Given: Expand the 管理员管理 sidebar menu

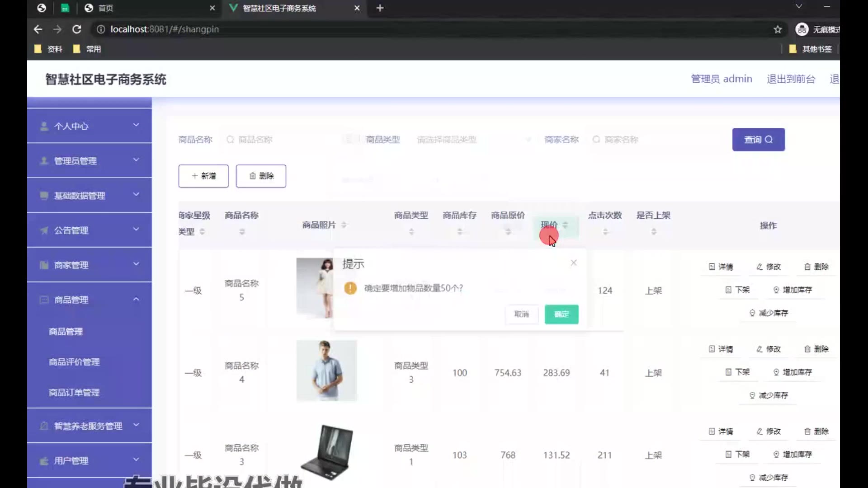Looking at the screenshot, I should 90,161.
